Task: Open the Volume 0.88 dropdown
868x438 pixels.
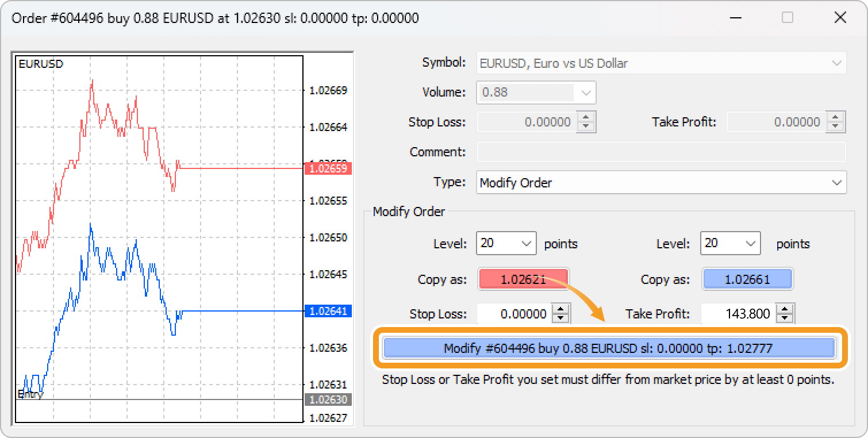Action: 536,93
